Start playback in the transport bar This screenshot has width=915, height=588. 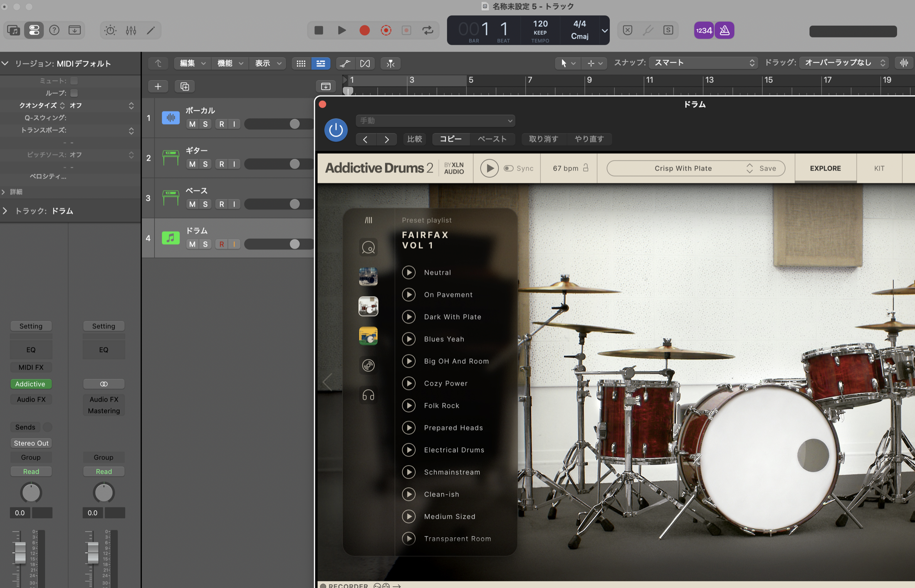pos(342,30)
